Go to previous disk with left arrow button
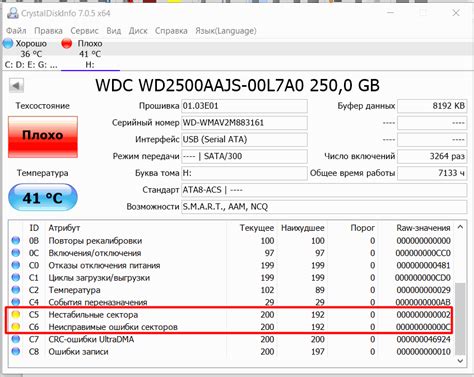 click(16, 86)
